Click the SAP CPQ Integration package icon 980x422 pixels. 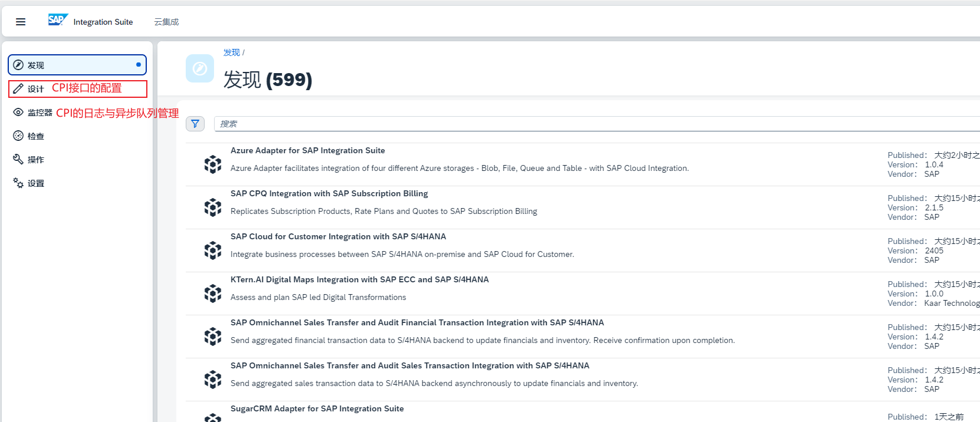pyautogui.click(x=213, y=207)
